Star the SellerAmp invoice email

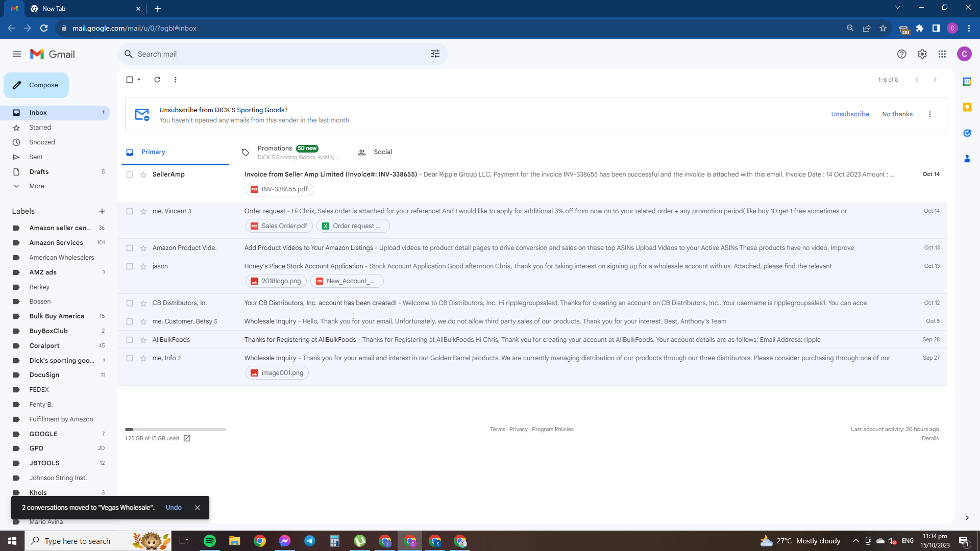(143, 175)
